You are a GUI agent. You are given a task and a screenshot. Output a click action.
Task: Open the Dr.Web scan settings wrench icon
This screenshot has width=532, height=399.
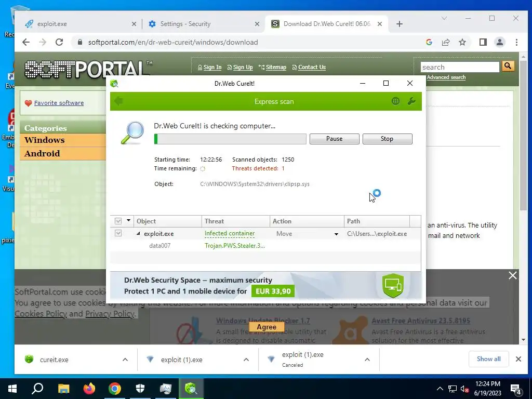[411, 101]
